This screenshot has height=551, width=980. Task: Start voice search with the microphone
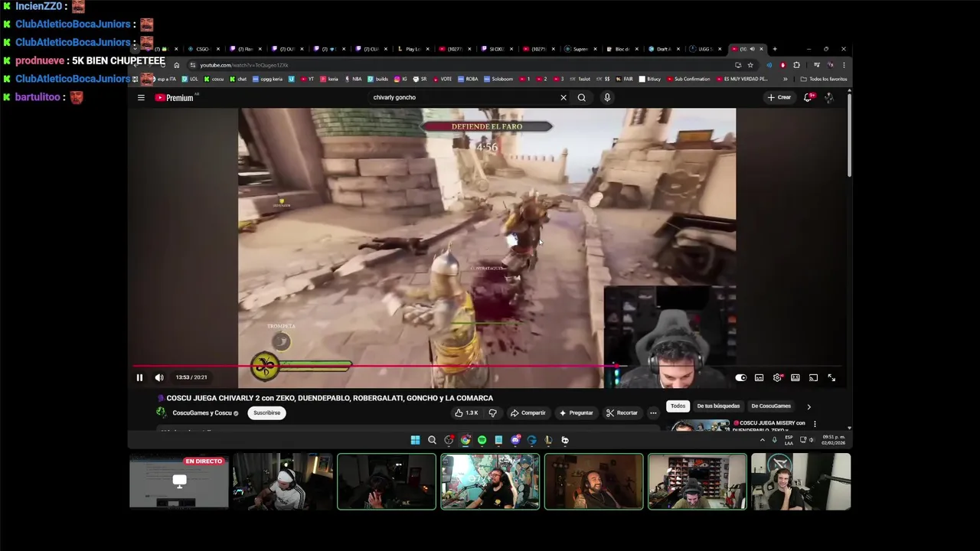[x=607, y=97]
